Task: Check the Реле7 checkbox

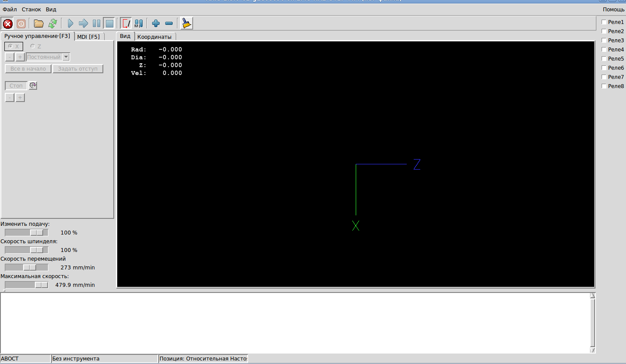Action: pos(604,77)
